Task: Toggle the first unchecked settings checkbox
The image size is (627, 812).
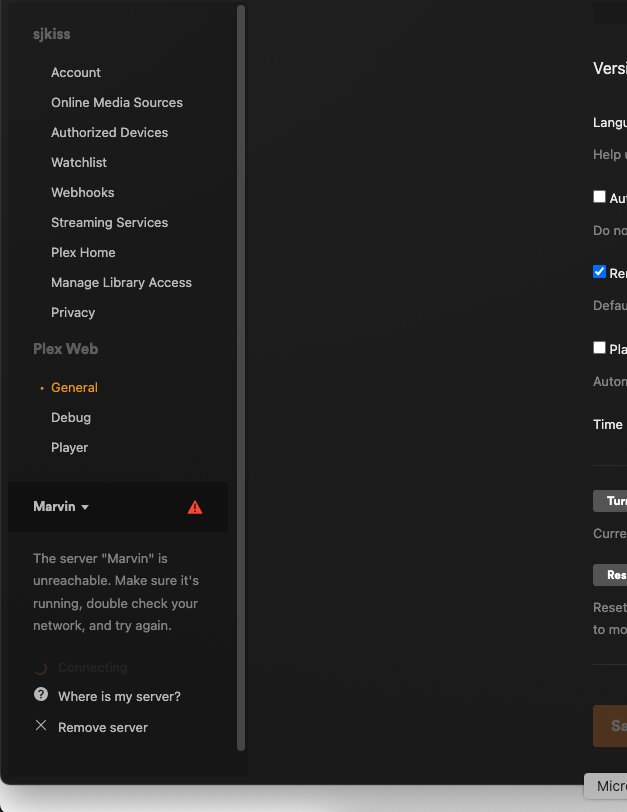Action: coord(600,197)
